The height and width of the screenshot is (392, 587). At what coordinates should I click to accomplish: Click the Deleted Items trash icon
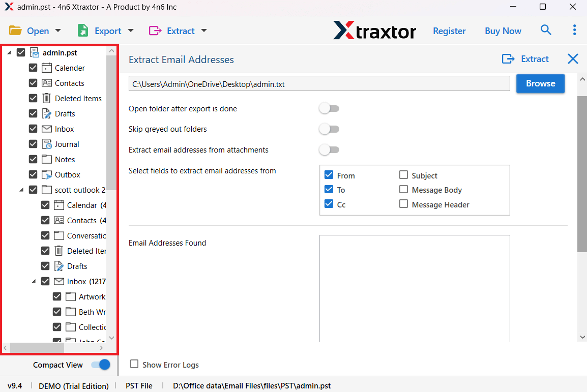(46, 98)
